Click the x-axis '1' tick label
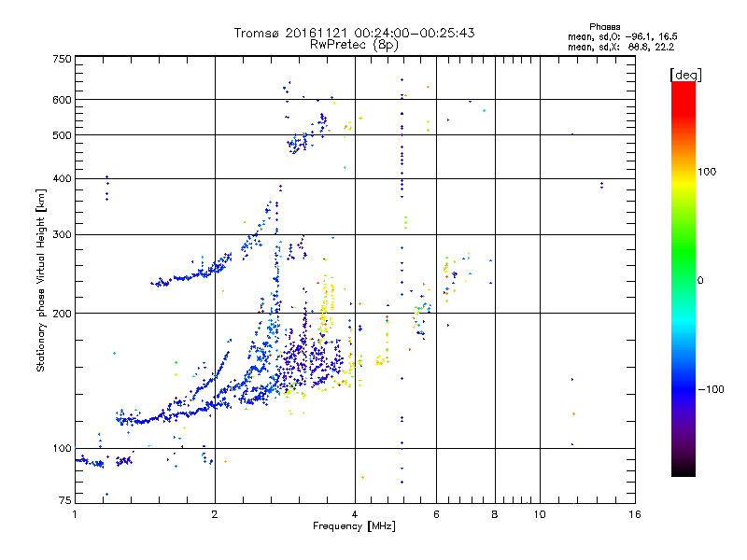 pos(75,514)
